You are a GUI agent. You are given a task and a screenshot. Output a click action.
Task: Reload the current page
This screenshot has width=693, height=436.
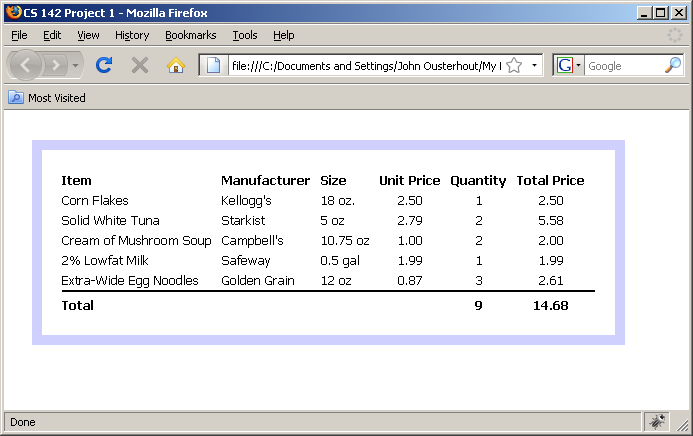click(104, 65)
